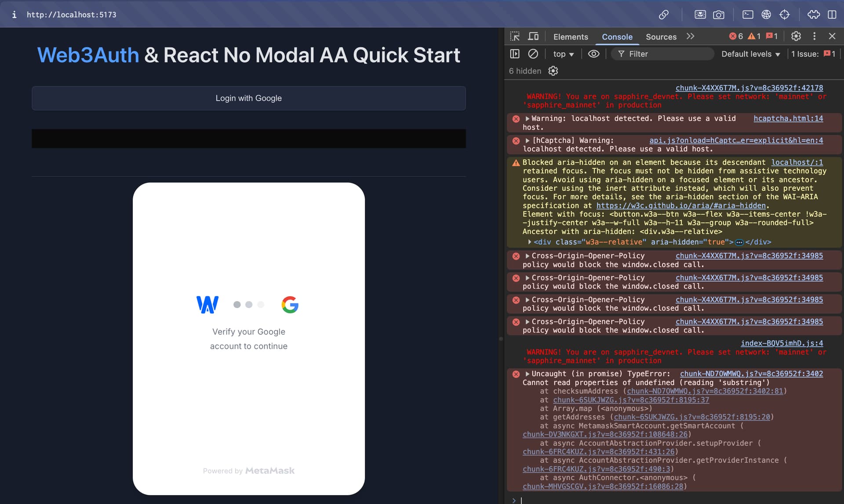
Task: Toggle the console sidebar
Action: tap(515, 54)
